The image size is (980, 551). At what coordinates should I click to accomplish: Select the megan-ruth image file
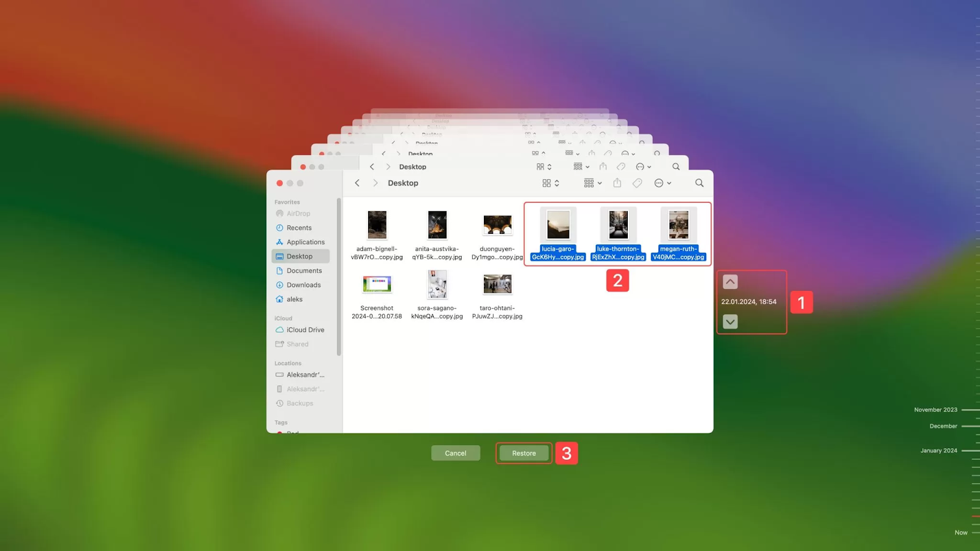(678, 235)
